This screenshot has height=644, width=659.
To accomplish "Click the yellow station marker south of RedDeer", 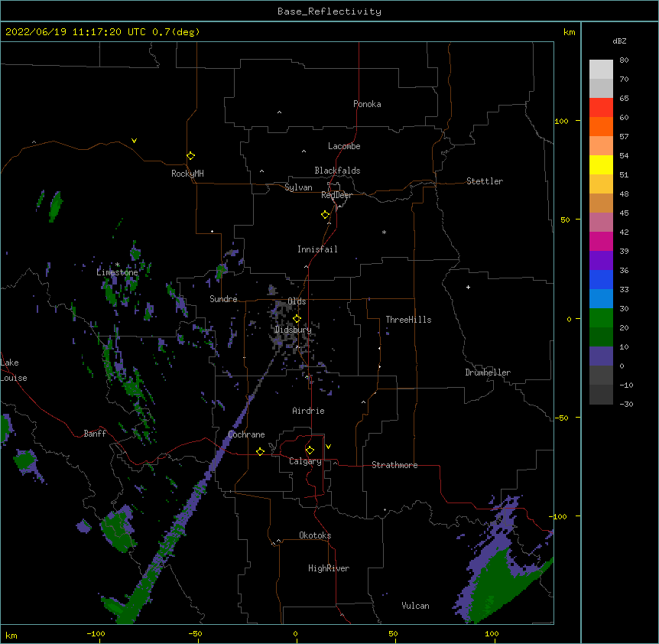I will (325, 214).
